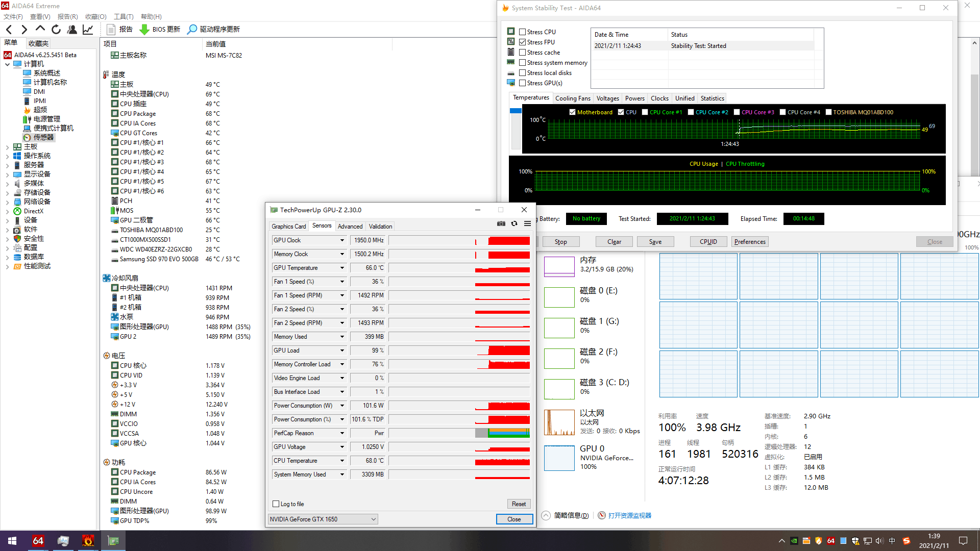The height and width of the screenshot is (551, 980).
Task: Click the 打开资源监视器 link
Action: click(629, 516)
